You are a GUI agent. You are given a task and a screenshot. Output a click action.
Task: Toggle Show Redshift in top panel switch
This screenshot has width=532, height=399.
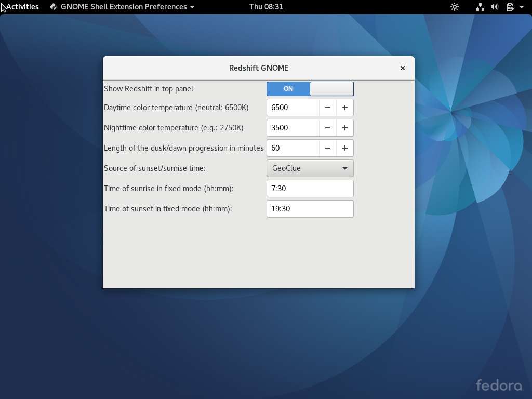pyautogui.click(x=310, y=89)
